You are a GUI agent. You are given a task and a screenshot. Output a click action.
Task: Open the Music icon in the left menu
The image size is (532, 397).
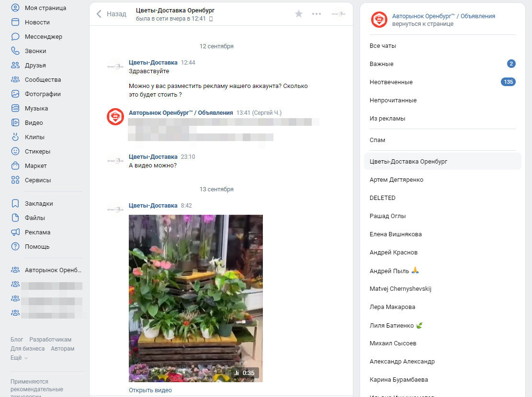click(15, 109)
